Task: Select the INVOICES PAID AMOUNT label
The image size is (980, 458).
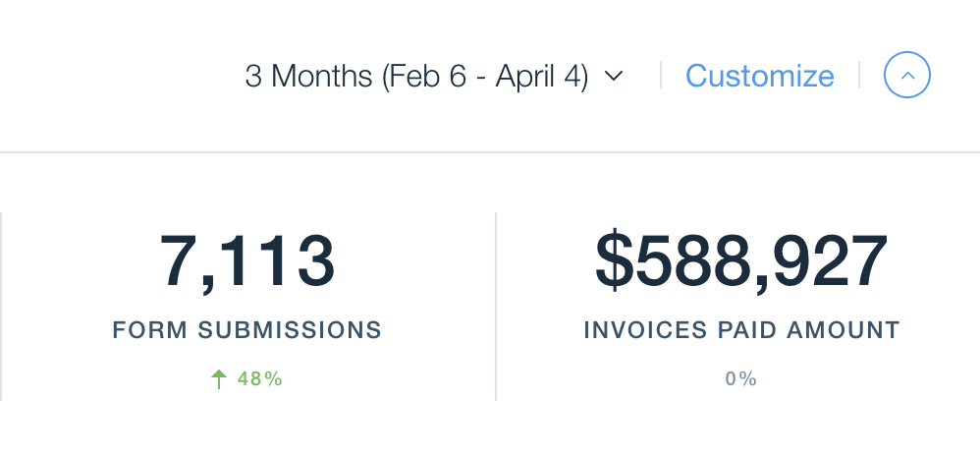Action: click(741, 330)
